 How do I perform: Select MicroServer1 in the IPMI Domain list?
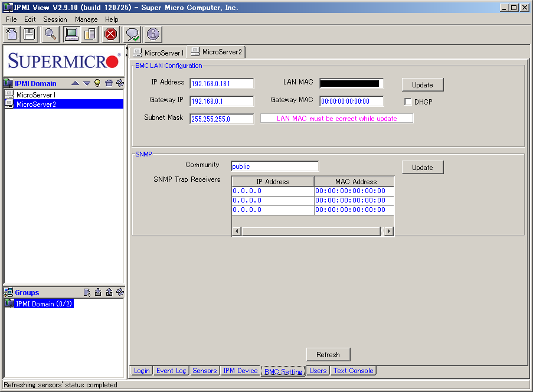[x=64, y=95]
